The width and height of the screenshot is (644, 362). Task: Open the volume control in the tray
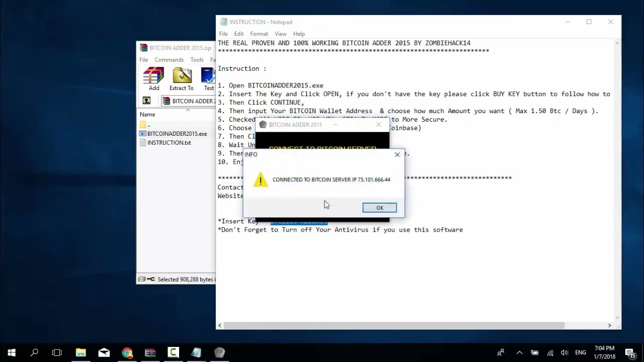tap(565, 353)
